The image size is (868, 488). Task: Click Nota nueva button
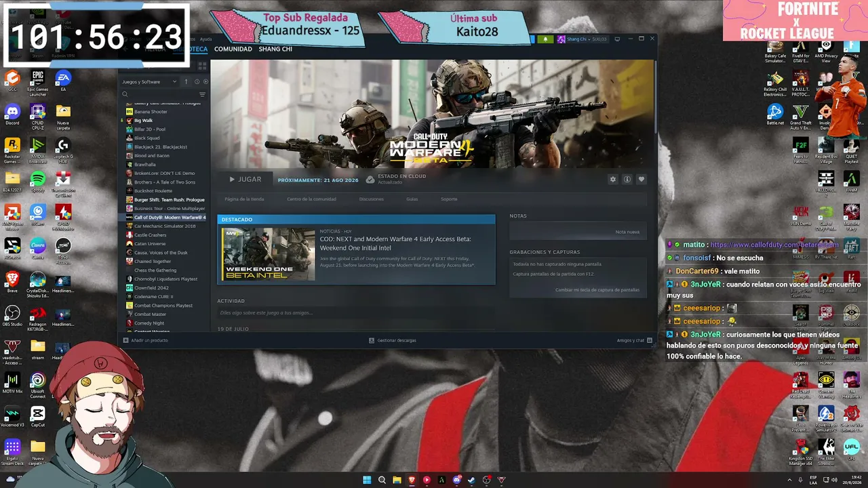coord(627,232)
